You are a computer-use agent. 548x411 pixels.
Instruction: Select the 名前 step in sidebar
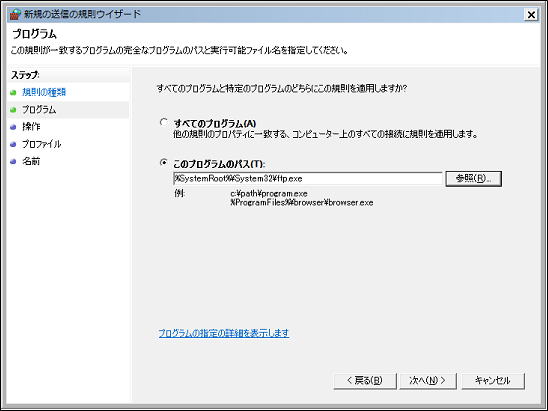click(31, 161)
